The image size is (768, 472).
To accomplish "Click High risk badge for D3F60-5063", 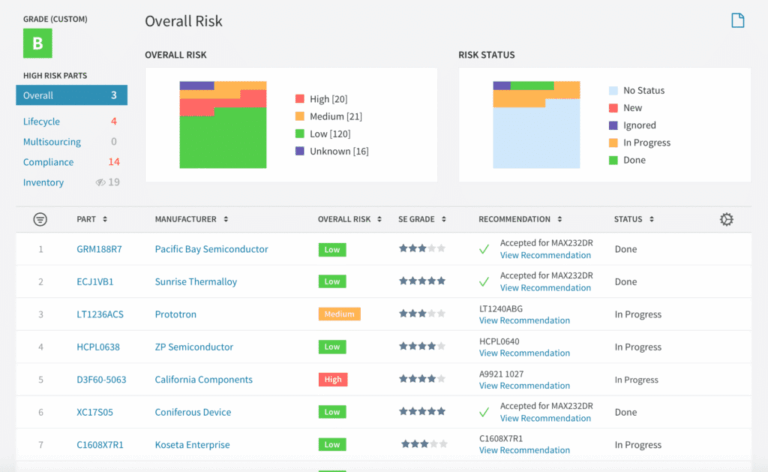I will click(333, 379).
